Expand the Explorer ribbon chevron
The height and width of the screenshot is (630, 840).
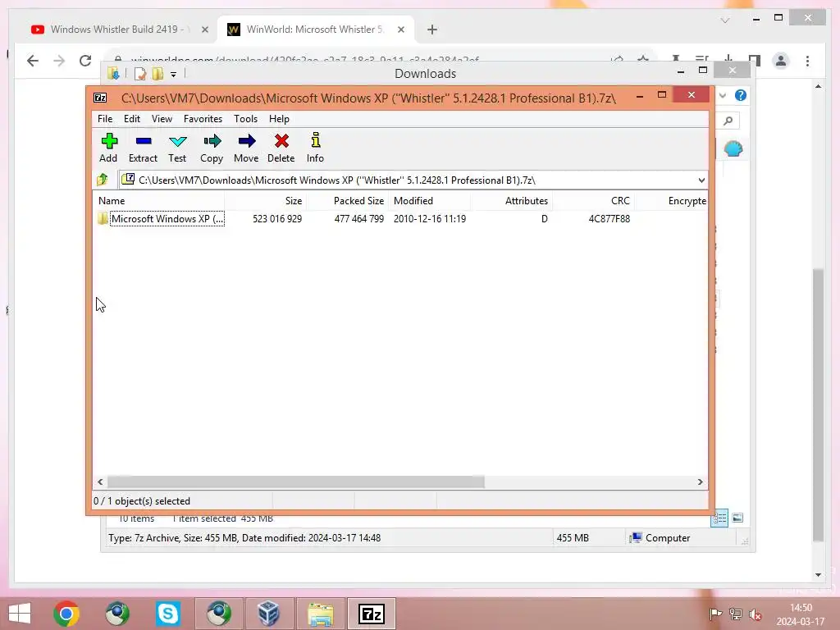723,95
